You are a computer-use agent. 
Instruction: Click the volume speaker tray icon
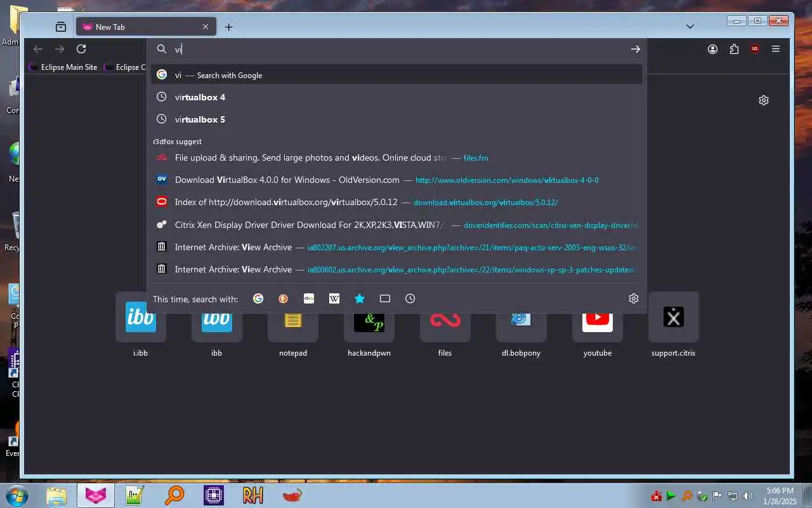tap(748, 496)
